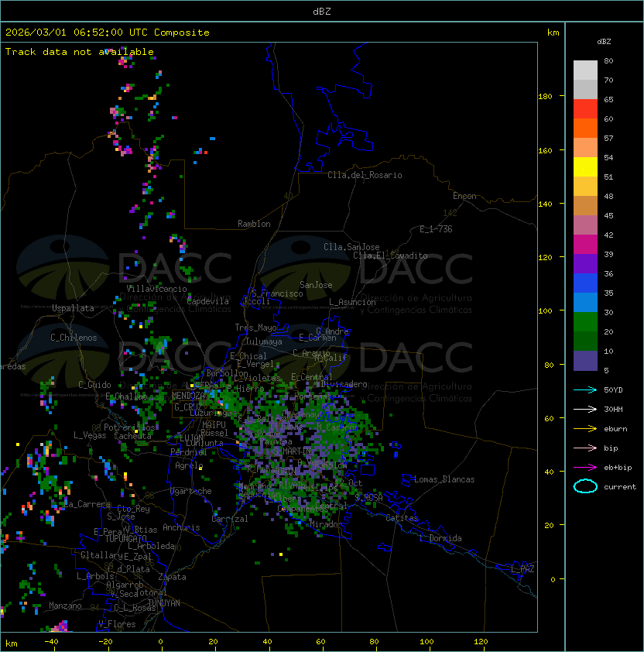Click the 'Tulumaya' map label
This screenshot has width=644, height=652.
(x=264, y=341)
